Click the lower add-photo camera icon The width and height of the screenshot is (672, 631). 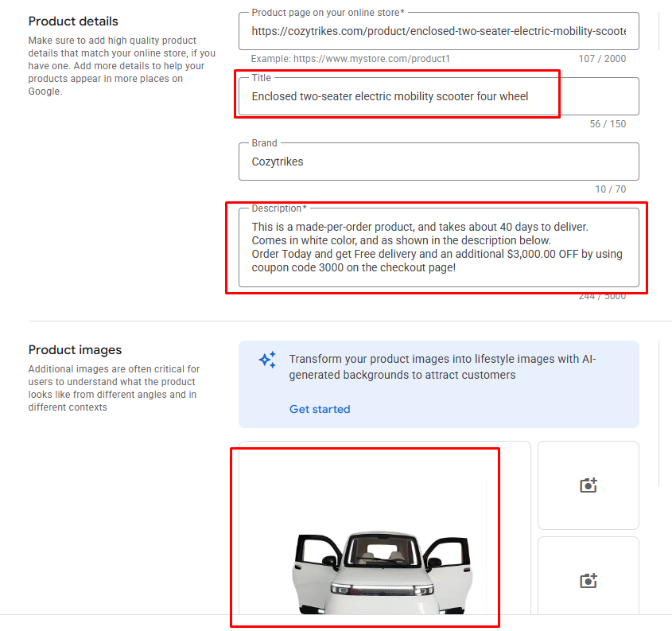[x=588, y=580]
